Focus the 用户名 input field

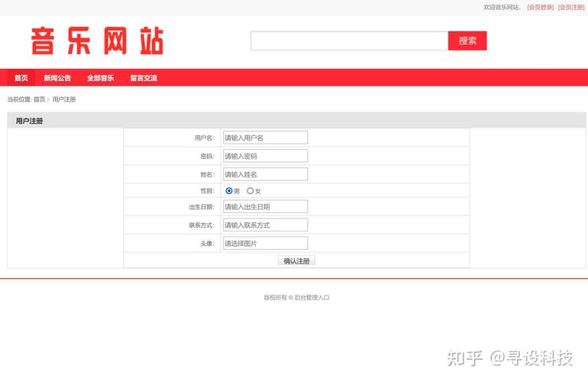pos(265,138)
